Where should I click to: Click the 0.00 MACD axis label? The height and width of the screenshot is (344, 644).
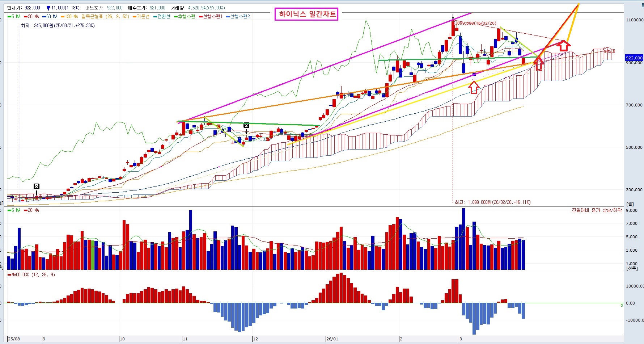click(630, 303)
